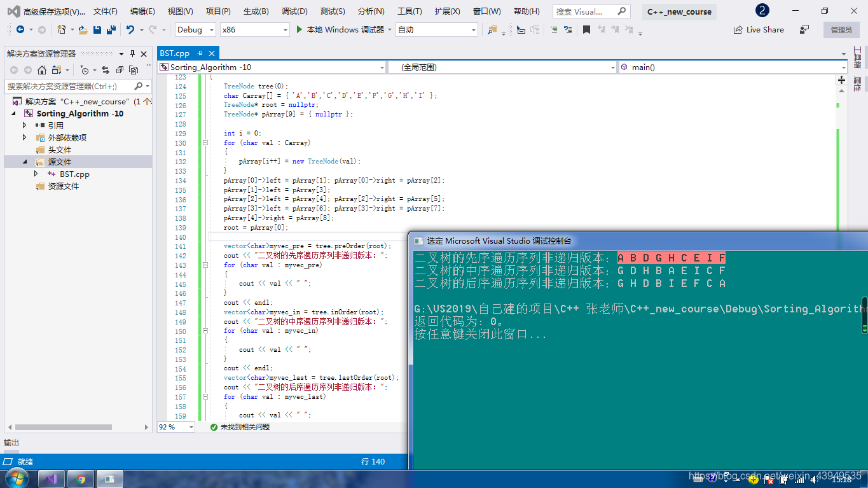Open the Solution Explorer window options dropdown arrow
This screenshot has width=868, height=488.
[123, 53]
